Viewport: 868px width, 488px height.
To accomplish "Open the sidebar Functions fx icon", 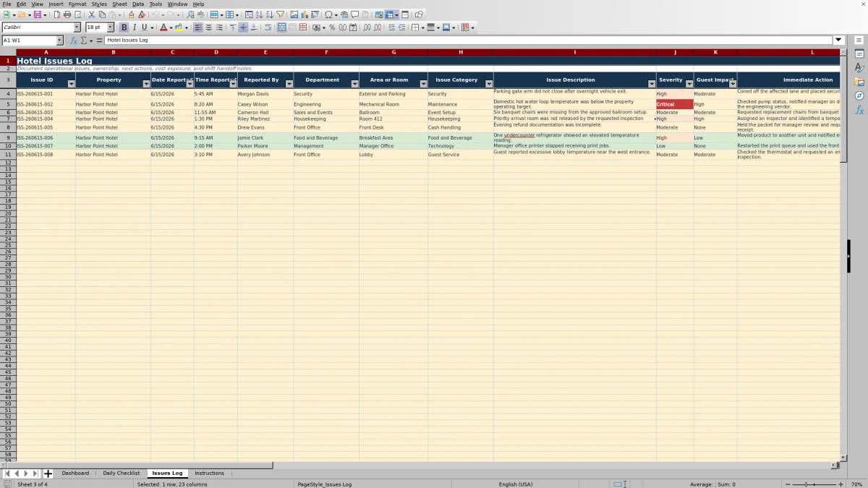I will 859,110.
